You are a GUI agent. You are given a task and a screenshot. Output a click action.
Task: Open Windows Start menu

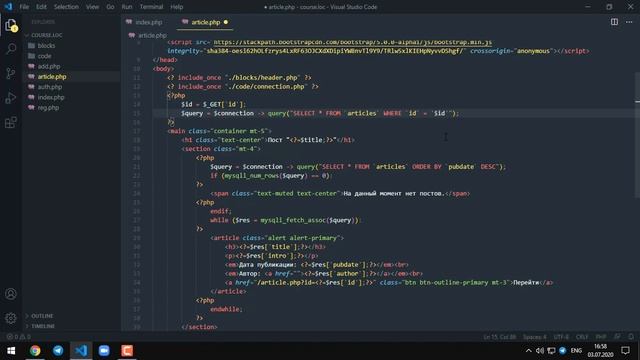click(11, 351)
